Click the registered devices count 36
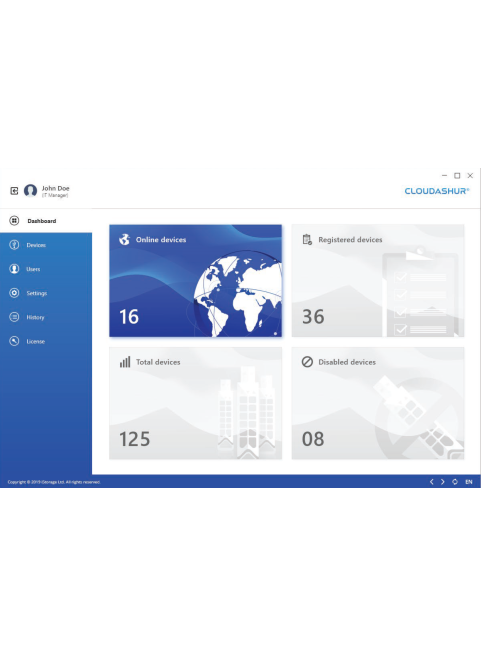This screenshot has height=657, width=481. 313,317
